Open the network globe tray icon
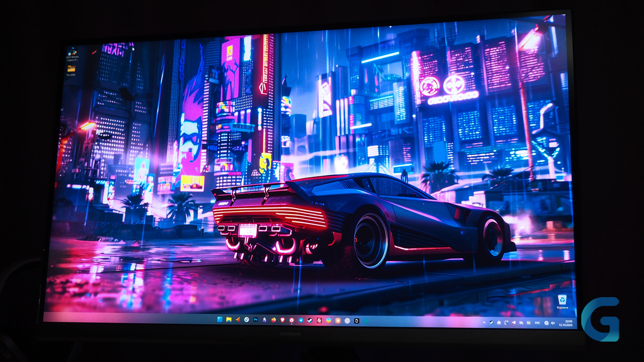 [x=546, y=323]
